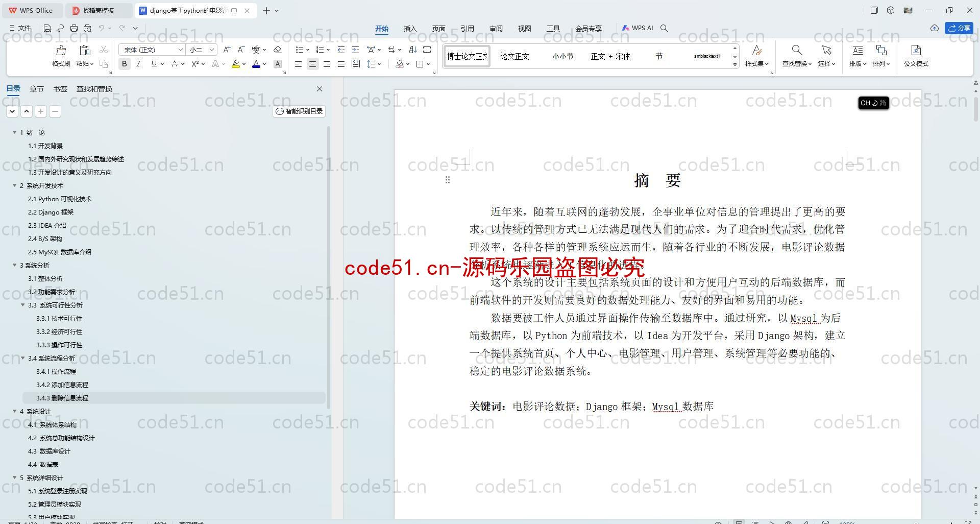Click the Select arrow tool icon
Screen dimensions: 980x524
(x=826, y=50)
